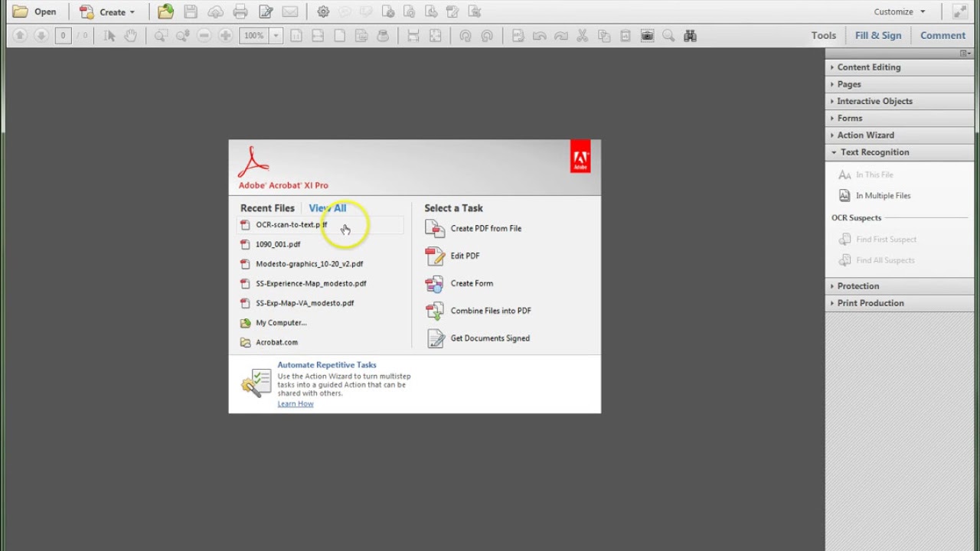Click the next page down-arrow icon
Image resolution: width=980 pixels, height=551 pixels.
coord(41,35)
